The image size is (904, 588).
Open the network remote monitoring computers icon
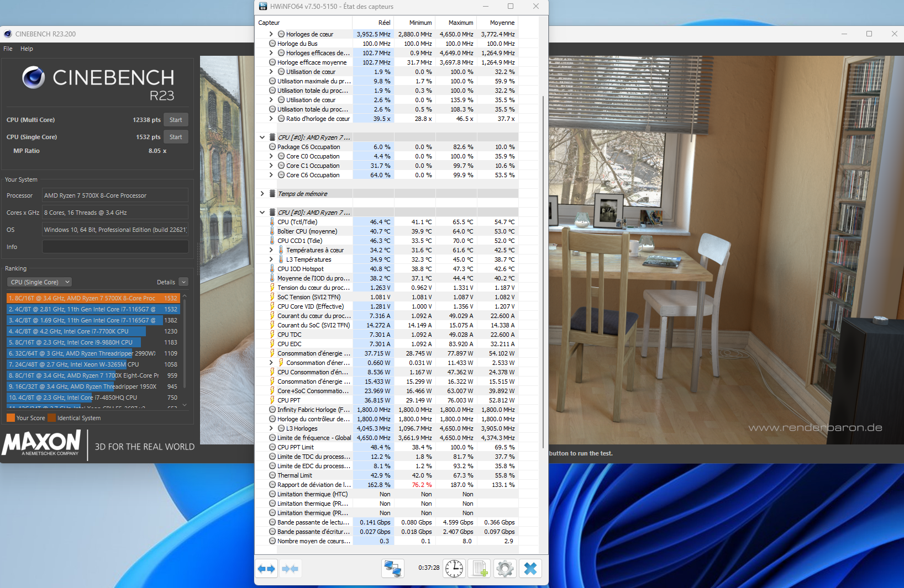393,569
